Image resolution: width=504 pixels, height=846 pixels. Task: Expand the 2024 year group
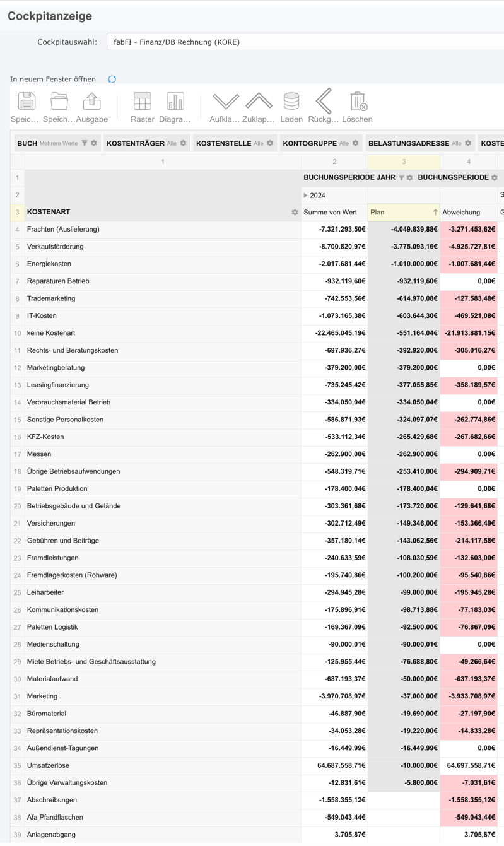[306, 196]
